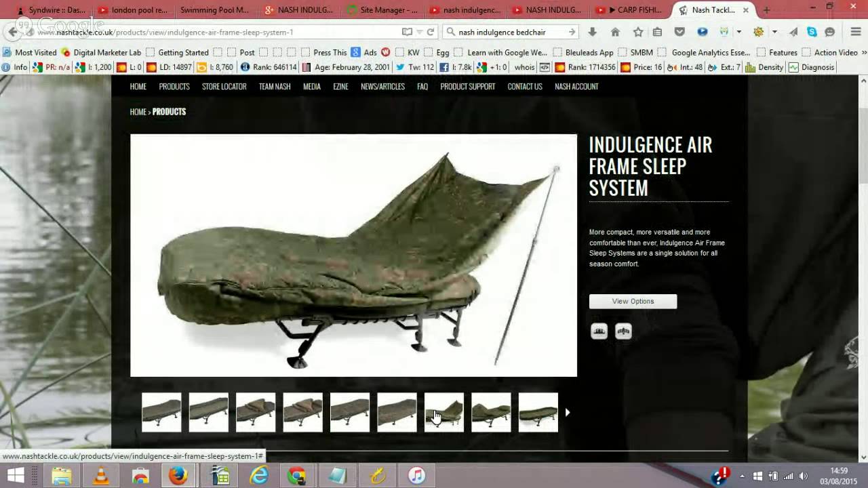Click the Diagnosis item in SEO toolbar
The width and height of the screenshot is (868, 488).
pos(811,67)
